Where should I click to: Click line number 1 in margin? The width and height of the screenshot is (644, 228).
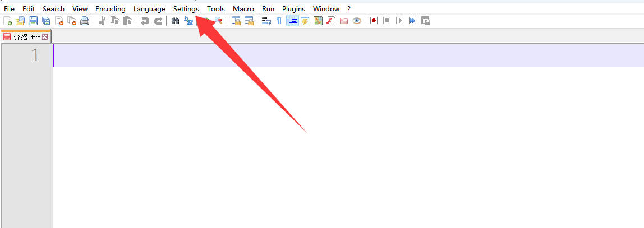(x=36, y=55)
